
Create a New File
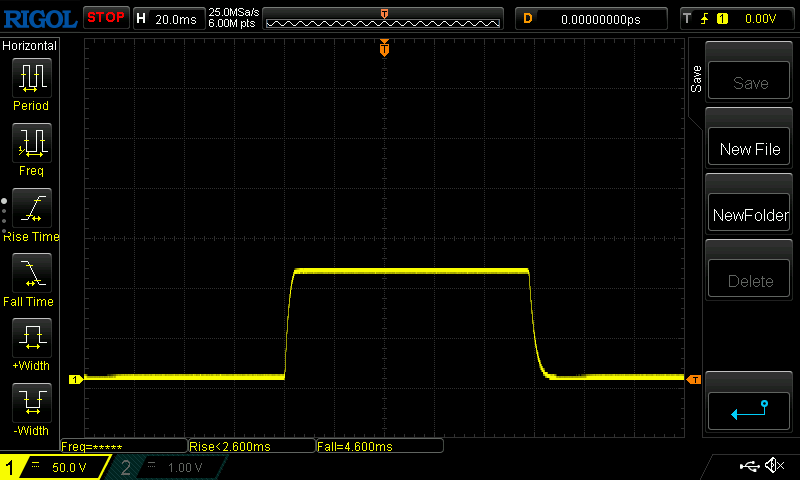748,146
